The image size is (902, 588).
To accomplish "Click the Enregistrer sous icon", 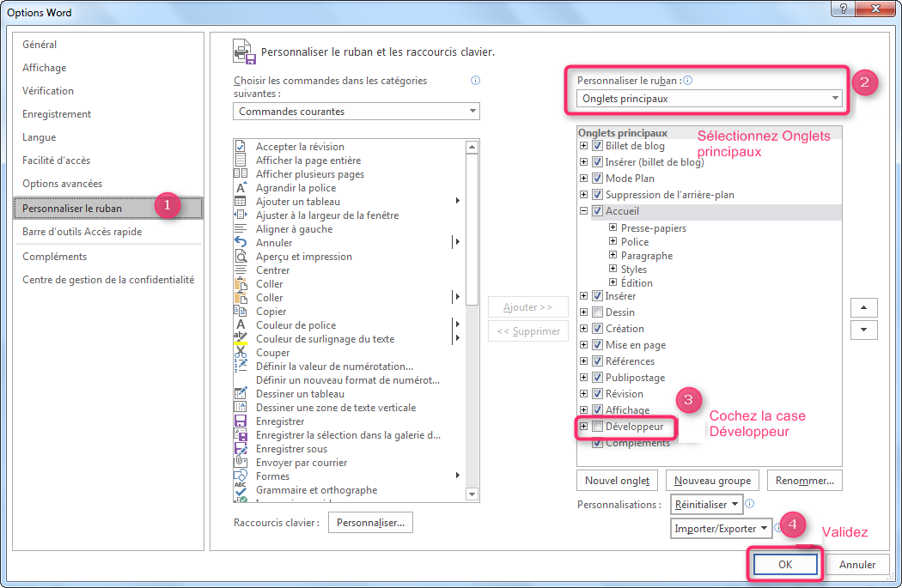I will 241,449.
